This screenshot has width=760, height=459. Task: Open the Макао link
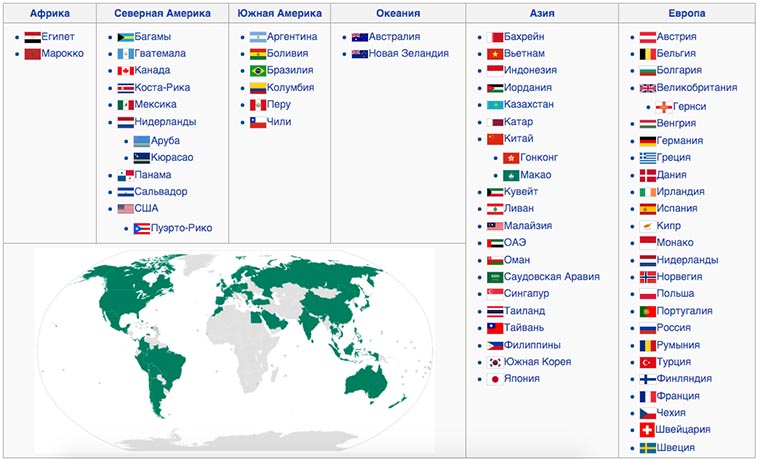(x=536, y=175)
